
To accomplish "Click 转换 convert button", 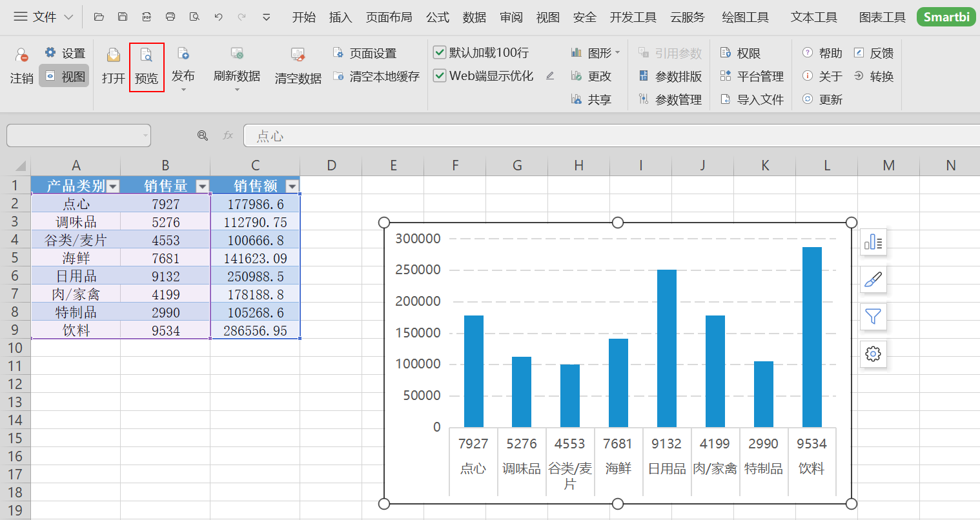I will 873,76.
